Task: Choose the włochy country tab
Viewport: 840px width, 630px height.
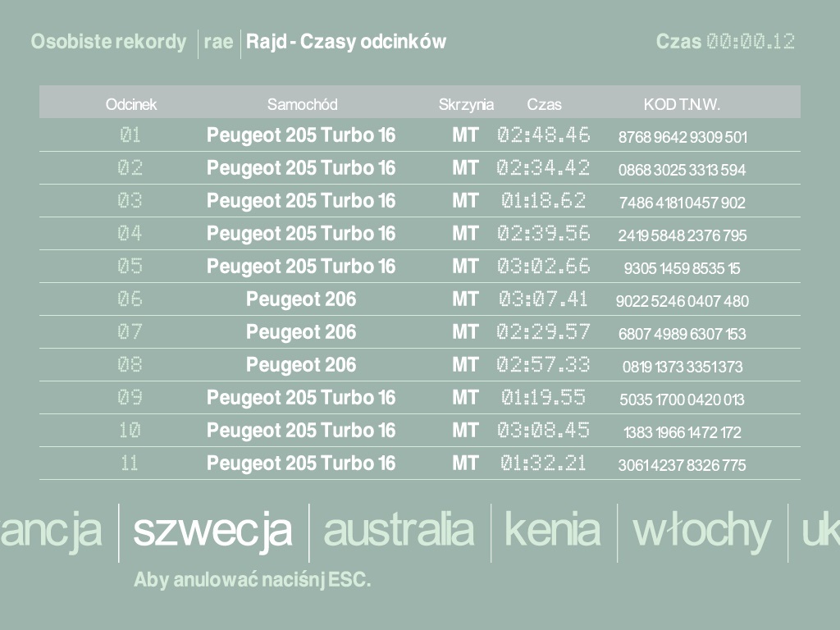Action: point(701,531)
